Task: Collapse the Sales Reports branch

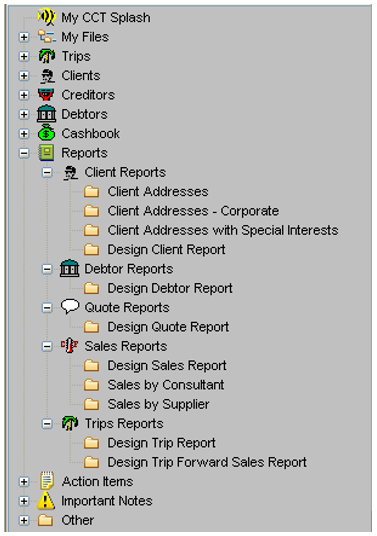Action: 47,346
